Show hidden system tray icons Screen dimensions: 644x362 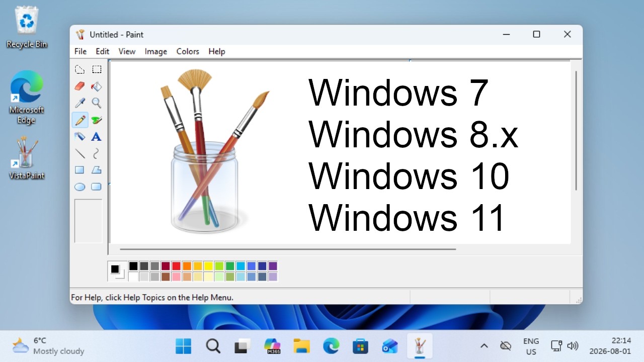pos(484,346)
